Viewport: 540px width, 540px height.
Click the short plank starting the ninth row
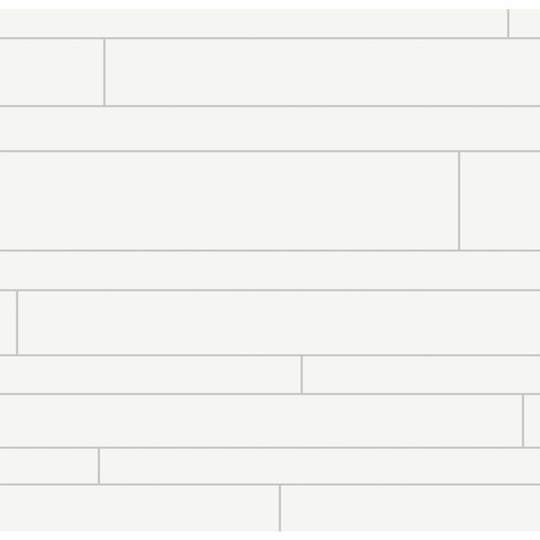49,466
